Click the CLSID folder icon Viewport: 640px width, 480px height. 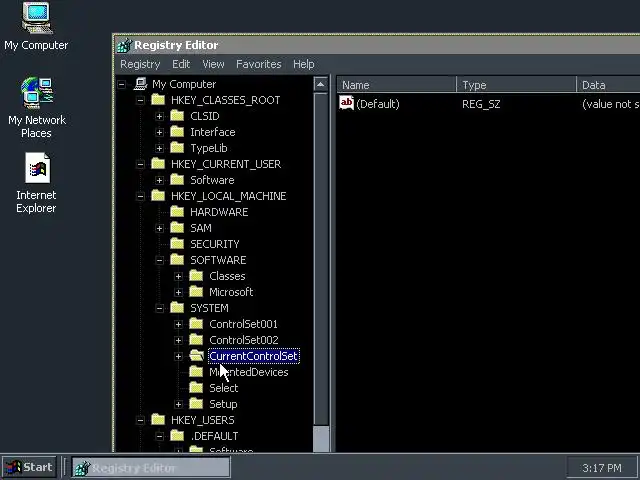click(177, 116)
